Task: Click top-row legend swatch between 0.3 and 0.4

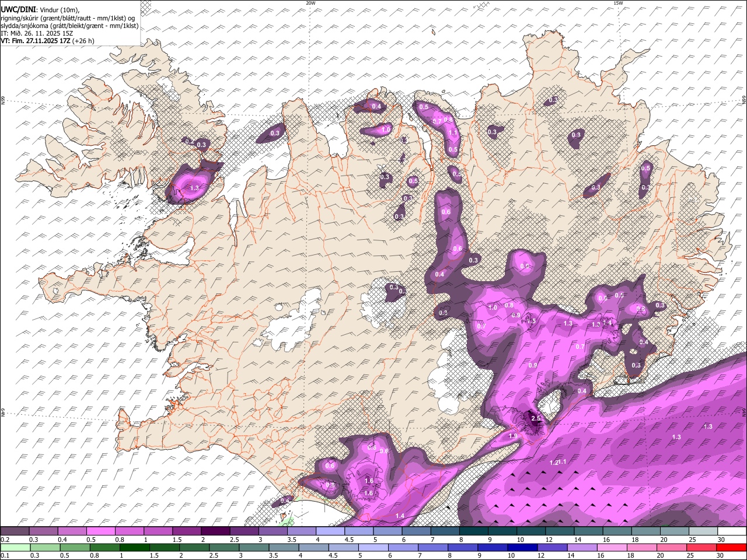Action: click(44, 531)
